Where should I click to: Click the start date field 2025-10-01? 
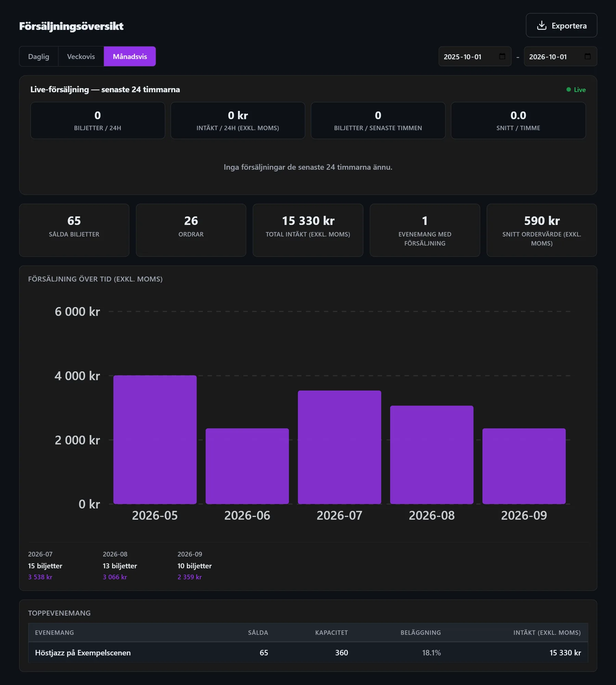(x=475, y=56)
